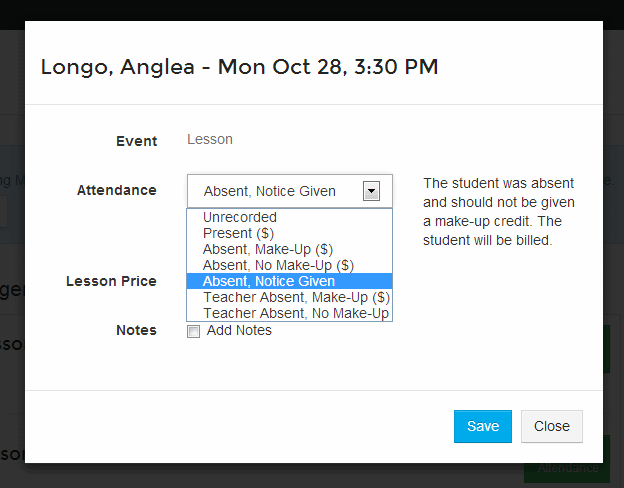
Task: Select highlighted Absent, Notice Given option
Action: click(290, 281)
